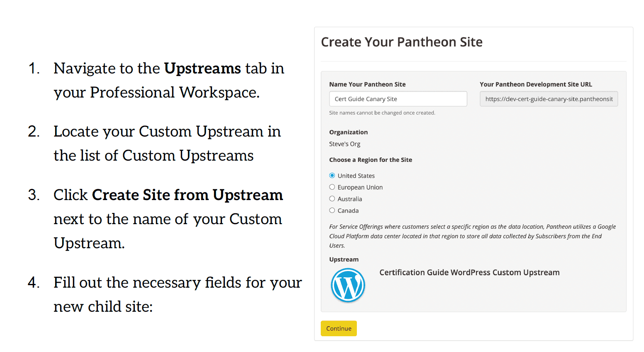Click the Name Your Pantheon Site input field

click(398, 99)
